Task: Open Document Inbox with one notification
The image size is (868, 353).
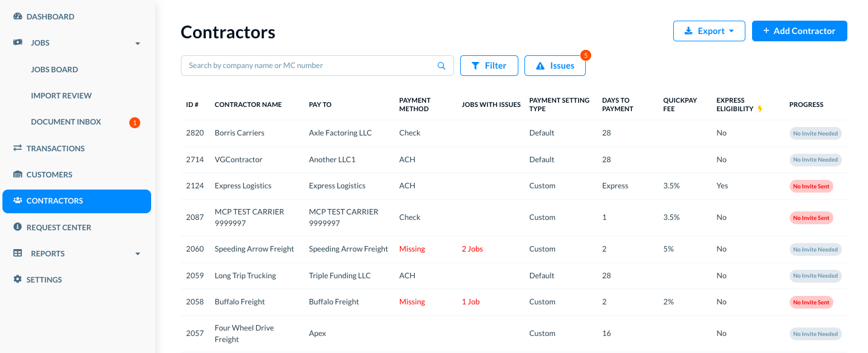Action: pos(66,122)
